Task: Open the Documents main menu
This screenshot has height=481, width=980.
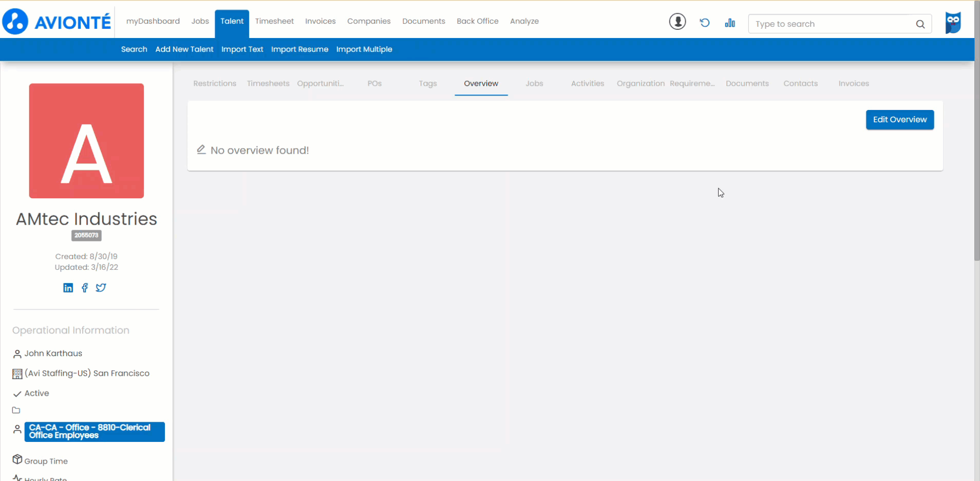Action: pos(424,21)
